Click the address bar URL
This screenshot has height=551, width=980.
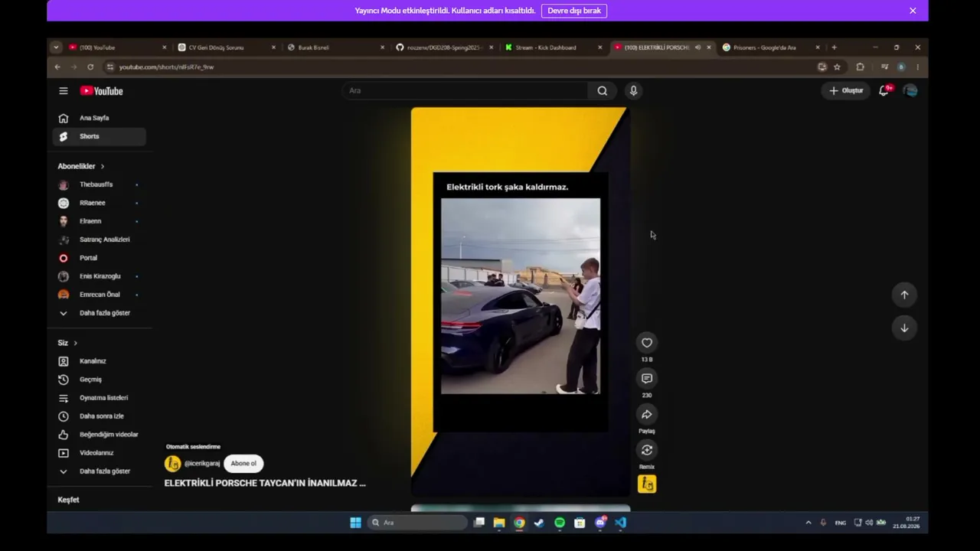tap(166, 67)
